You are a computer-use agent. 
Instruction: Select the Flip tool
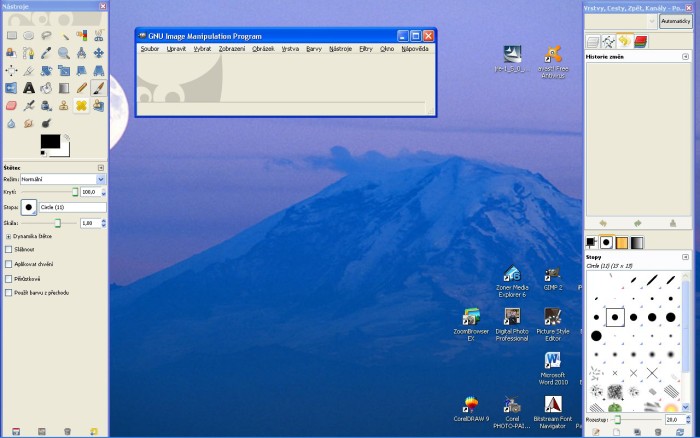coord(11,88)
